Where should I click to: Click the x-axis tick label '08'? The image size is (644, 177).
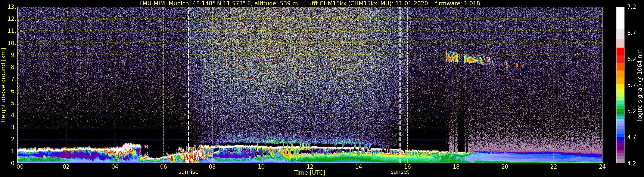tap(212, 167)
